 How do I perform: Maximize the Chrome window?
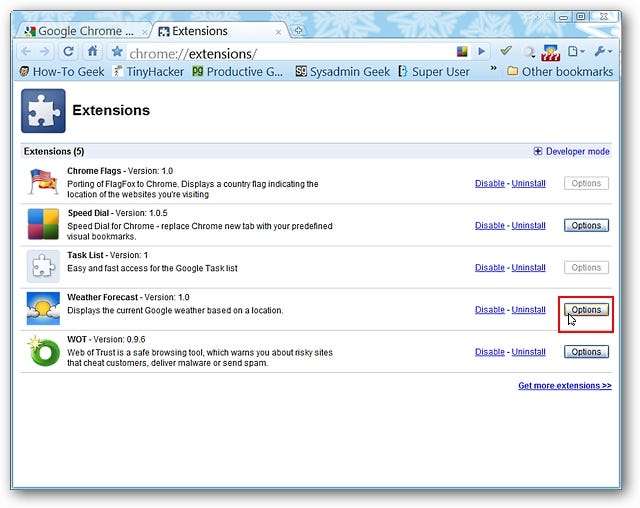coord(580,17)
